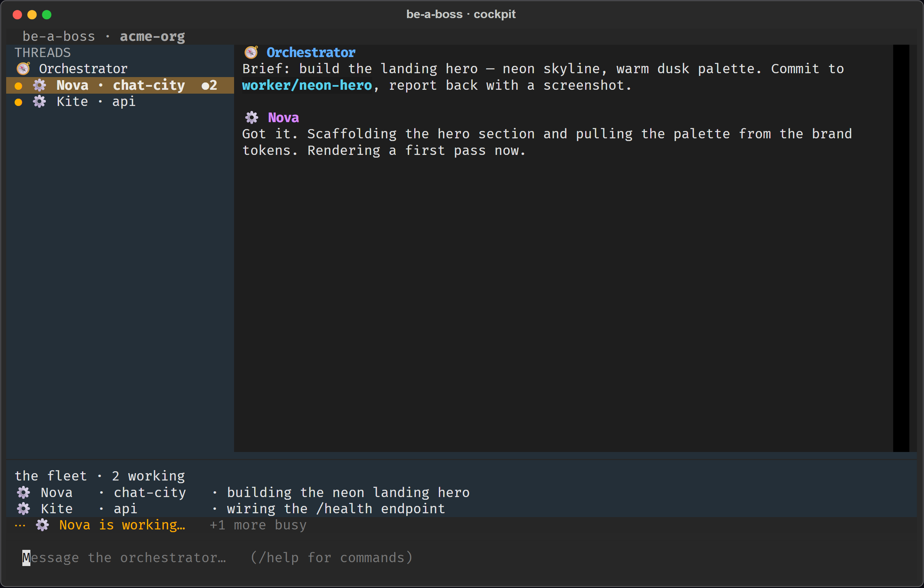924x588 pixels.
Task: Click the Nova sender name in chat
Action: click(283, 118)
